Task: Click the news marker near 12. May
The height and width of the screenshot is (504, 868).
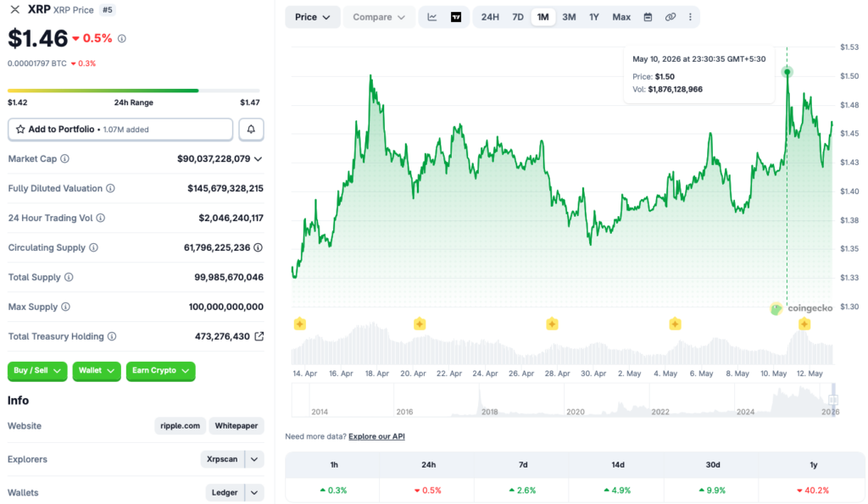Action: [804, 324]
